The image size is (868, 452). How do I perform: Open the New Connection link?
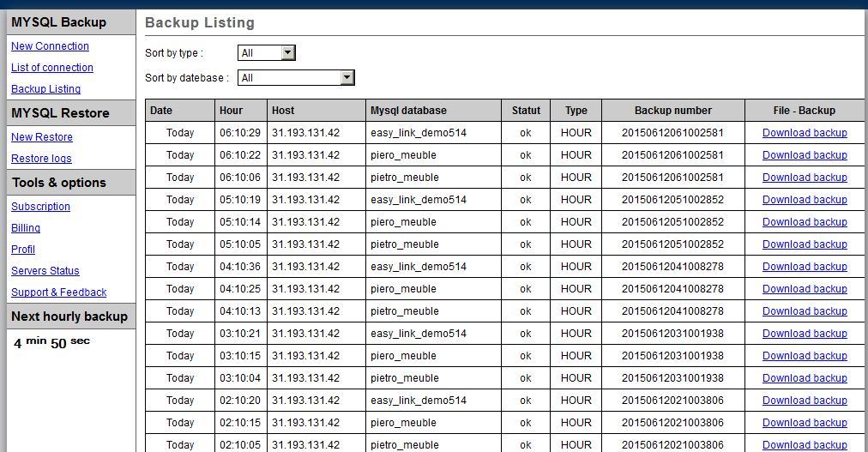[50, 46]
